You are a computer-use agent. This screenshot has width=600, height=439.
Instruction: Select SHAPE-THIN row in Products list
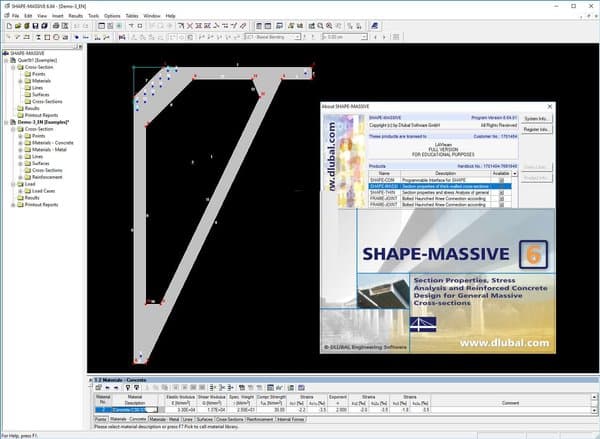440,193
